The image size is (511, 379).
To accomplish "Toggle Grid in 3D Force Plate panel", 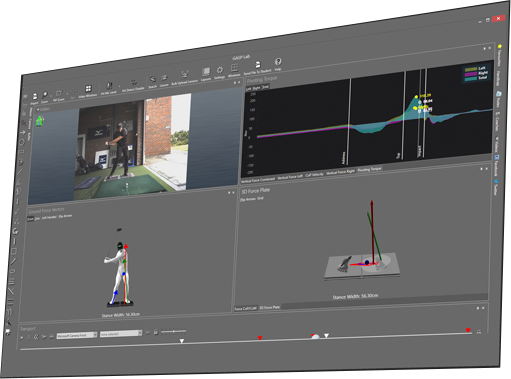I will tap(261, 198).
